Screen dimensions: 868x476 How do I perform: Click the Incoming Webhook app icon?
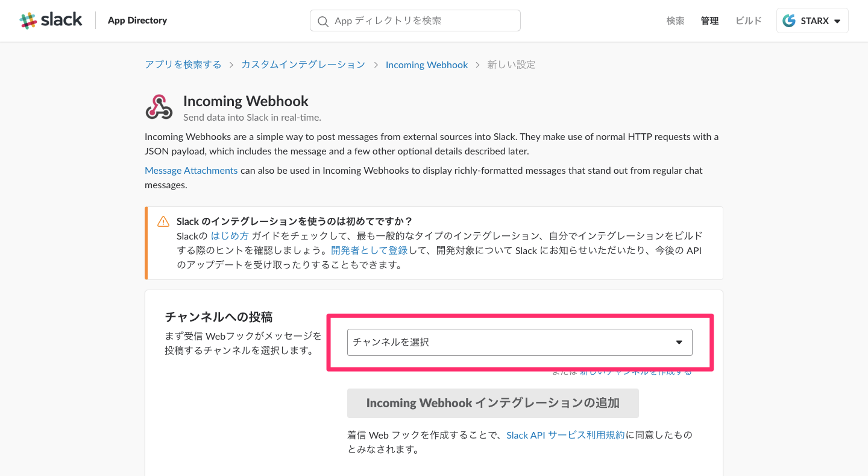tap(159, 107)
